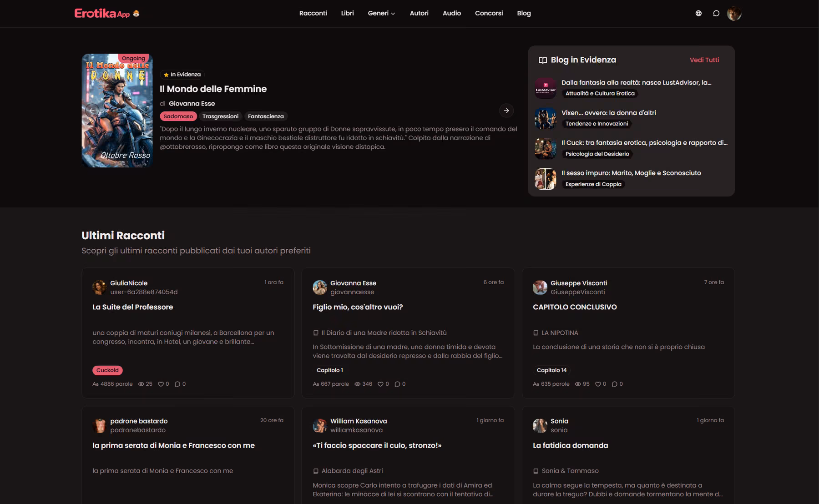Viewport: 819px width, 504px height.
Task: Click Capitolo 1 chapter badge
Action: coord(329,370)
